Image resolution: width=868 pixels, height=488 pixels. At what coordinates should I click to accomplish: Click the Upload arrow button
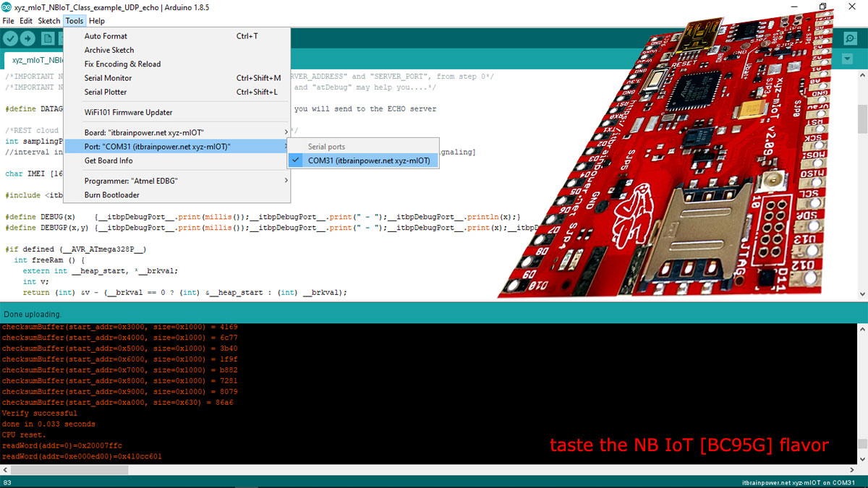27,39
